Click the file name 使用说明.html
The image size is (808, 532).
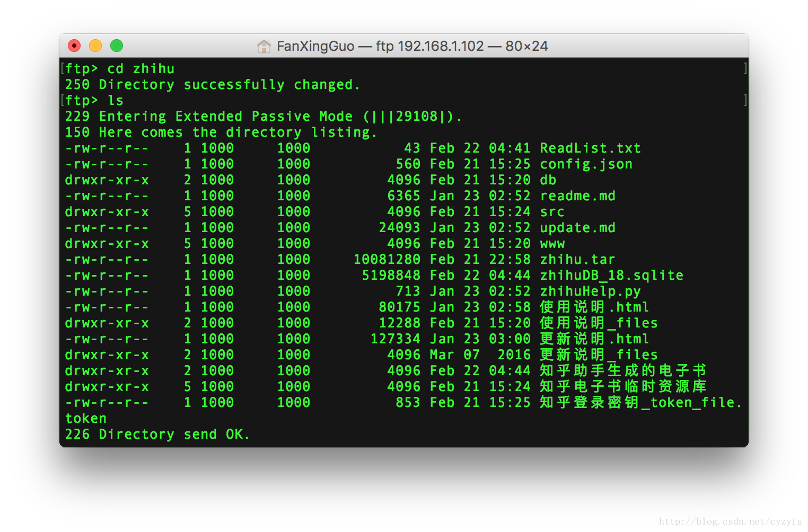point(594,307)
